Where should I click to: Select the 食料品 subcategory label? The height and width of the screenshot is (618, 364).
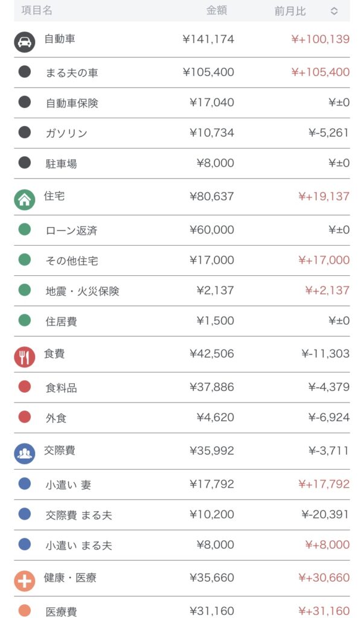click(x=62, y=387)
